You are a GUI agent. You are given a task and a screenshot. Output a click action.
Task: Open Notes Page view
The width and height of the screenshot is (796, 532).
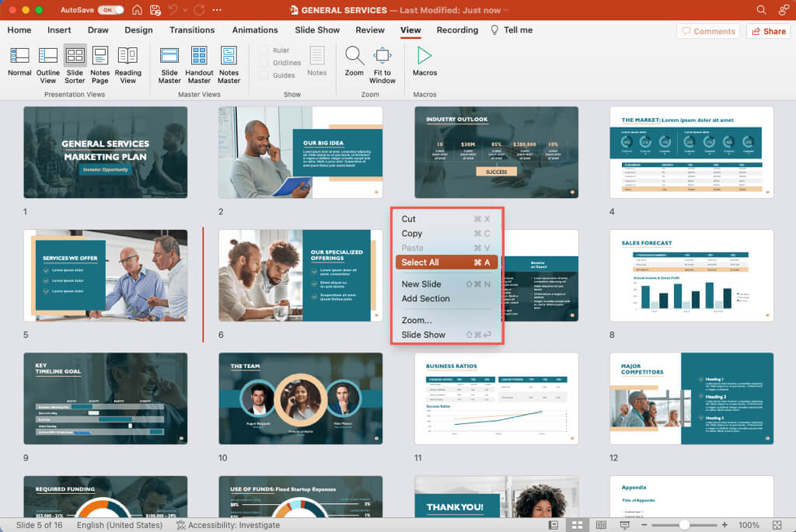[x=100, y=65]
